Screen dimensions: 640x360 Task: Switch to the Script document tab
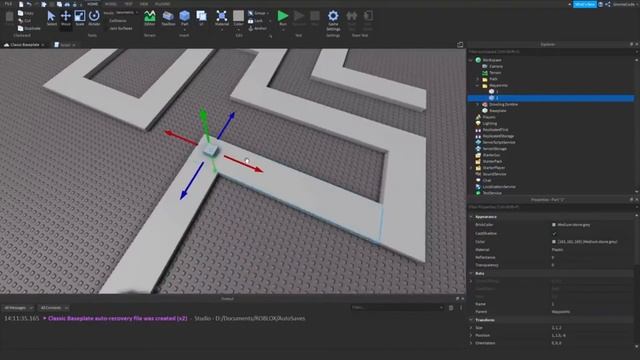tap(65, 45)
